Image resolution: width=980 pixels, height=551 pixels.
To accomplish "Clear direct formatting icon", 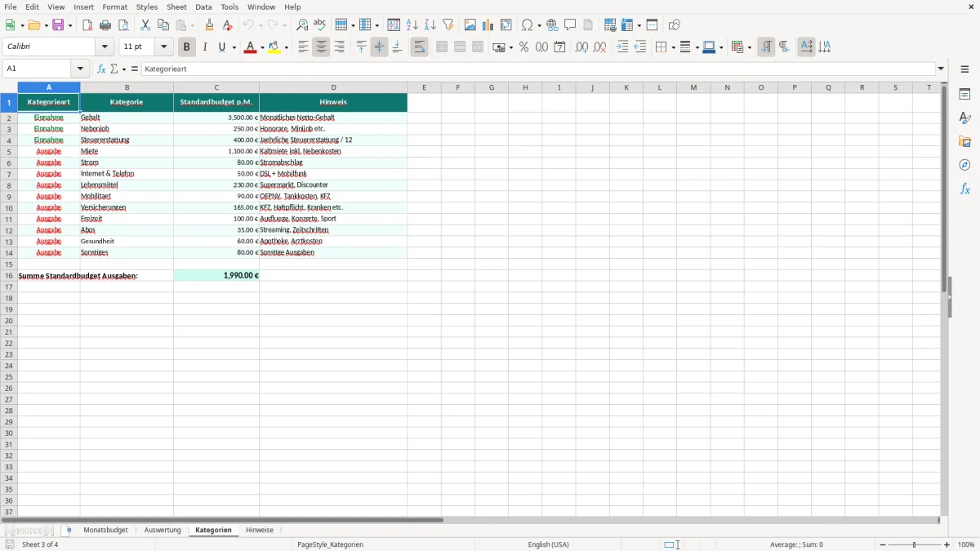I will pyautogui.click(x=228, y=25).
